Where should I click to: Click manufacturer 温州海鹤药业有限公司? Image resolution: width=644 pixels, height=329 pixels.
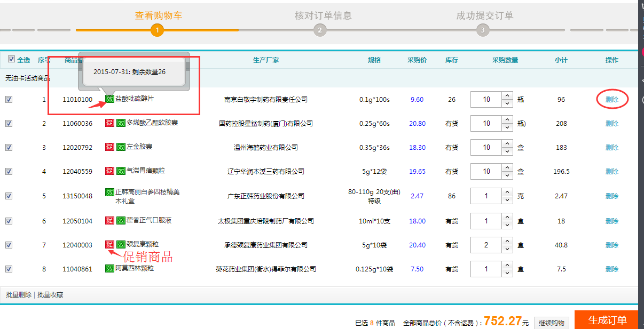(x=265, y=147)
